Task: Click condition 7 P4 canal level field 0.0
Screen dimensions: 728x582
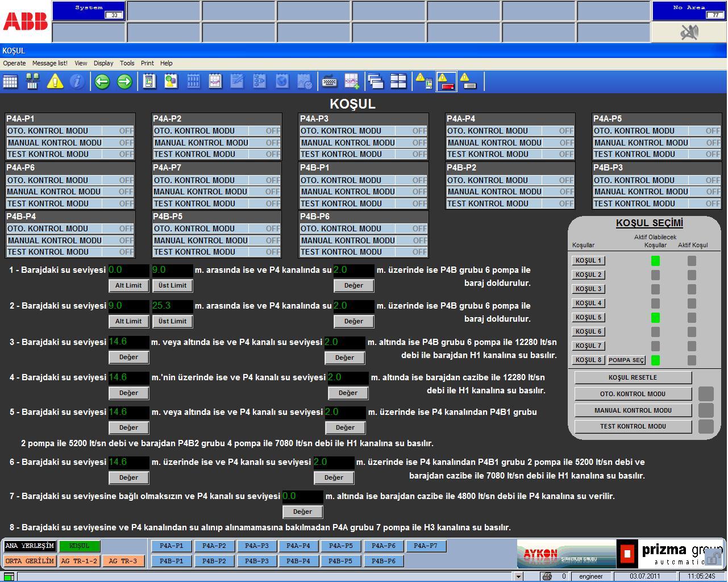Action: pos(303,496)
